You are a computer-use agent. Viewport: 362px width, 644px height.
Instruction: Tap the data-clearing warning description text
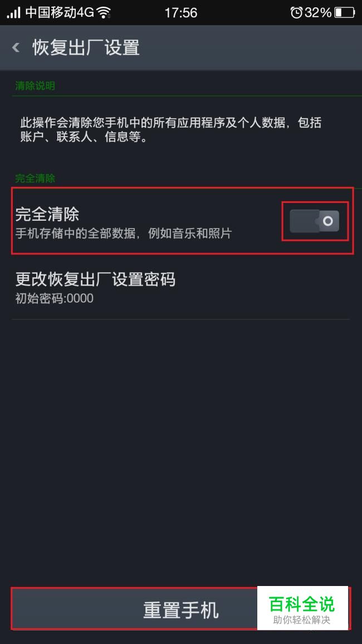pos(171,130)
